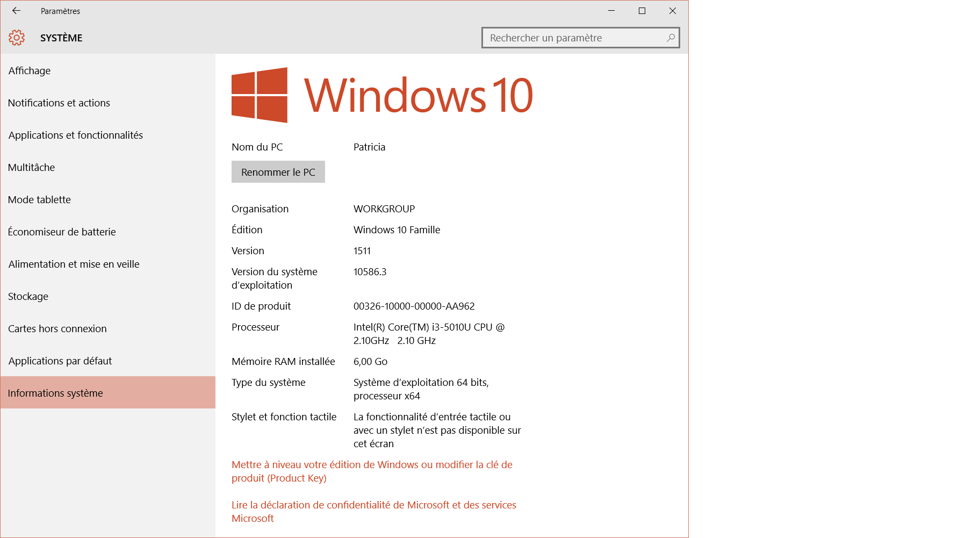Click the Type du système label
This screenshot has width=980, height=538.
(x=268, y=382)
